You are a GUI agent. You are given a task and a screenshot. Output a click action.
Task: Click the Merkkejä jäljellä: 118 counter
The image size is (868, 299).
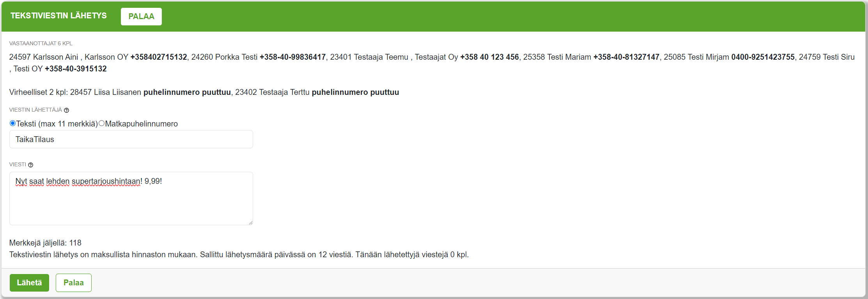click(45, 243)
